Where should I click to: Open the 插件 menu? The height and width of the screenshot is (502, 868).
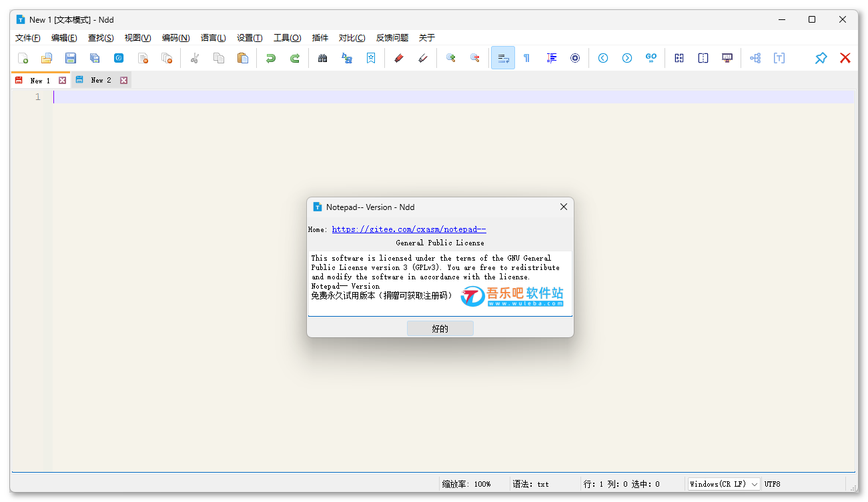320,38
